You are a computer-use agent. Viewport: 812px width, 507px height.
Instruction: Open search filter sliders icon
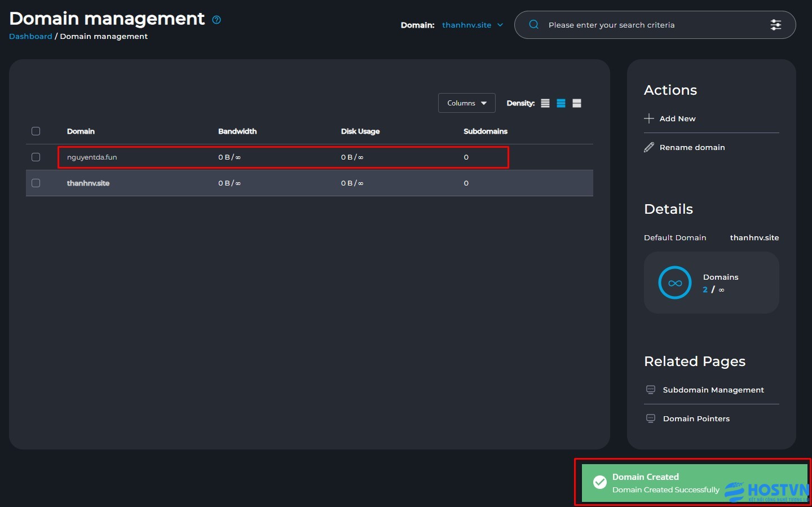pos(776,25)
